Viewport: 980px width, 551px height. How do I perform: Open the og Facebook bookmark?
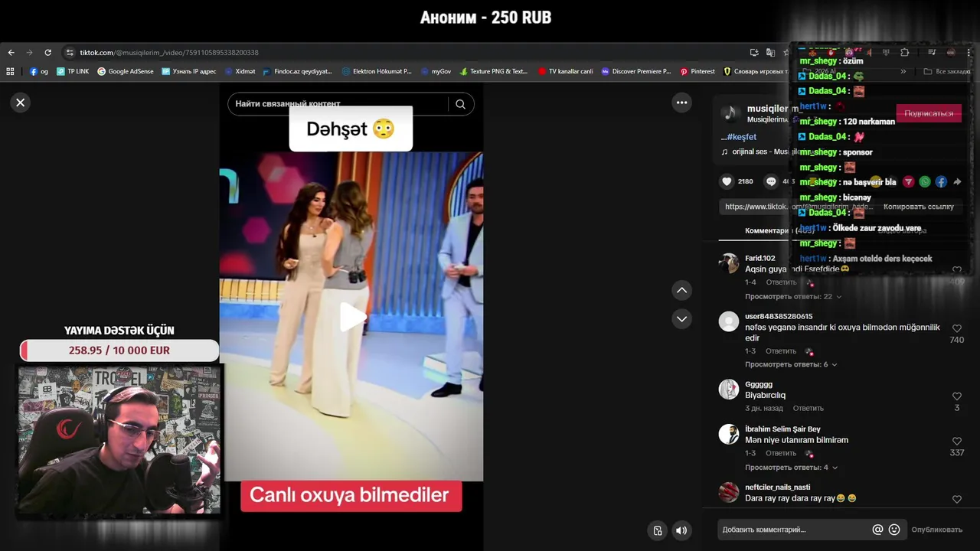38,71
